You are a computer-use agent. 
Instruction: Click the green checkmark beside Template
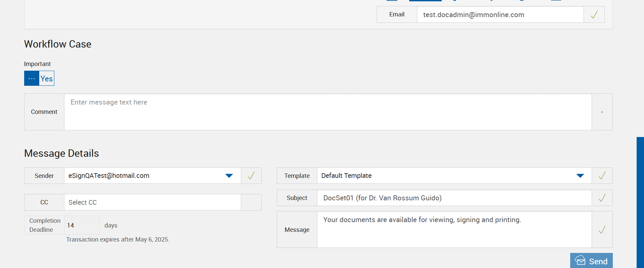pyautogui.click(x=602, y=176)
